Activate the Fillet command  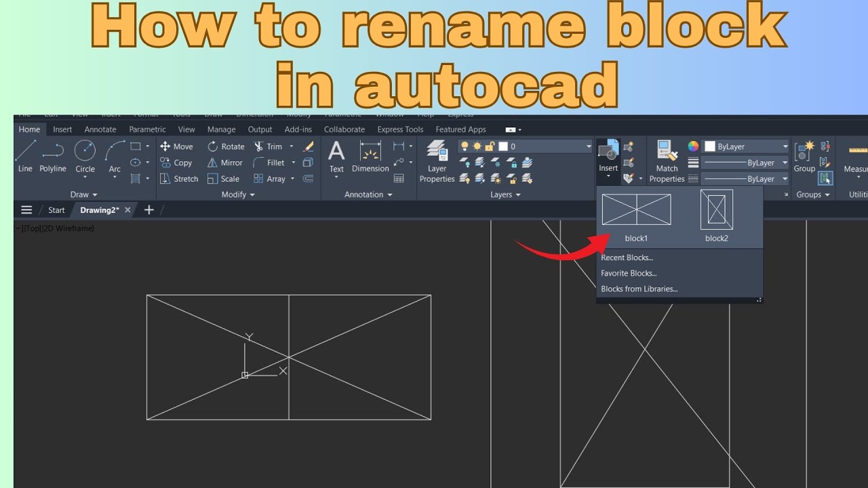(269, 163)
